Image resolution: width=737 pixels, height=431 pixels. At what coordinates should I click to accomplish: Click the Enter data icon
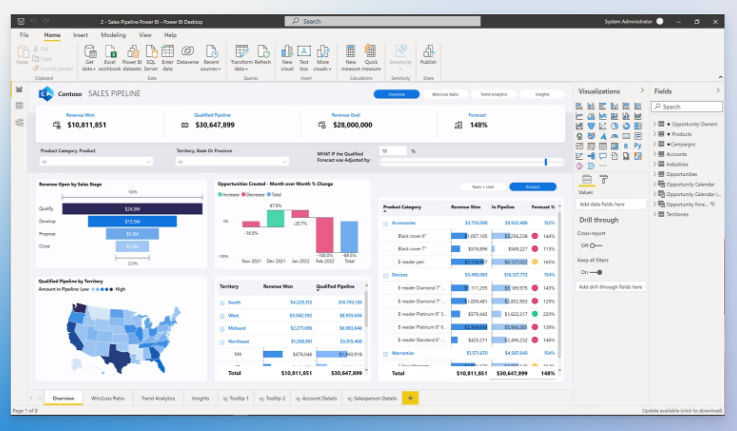[x=167, y=52]
